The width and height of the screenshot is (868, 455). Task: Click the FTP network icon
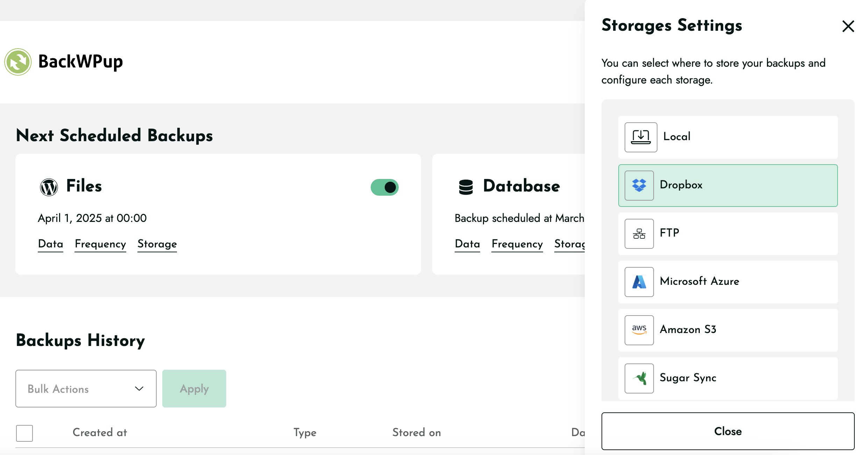pos(639,233)
